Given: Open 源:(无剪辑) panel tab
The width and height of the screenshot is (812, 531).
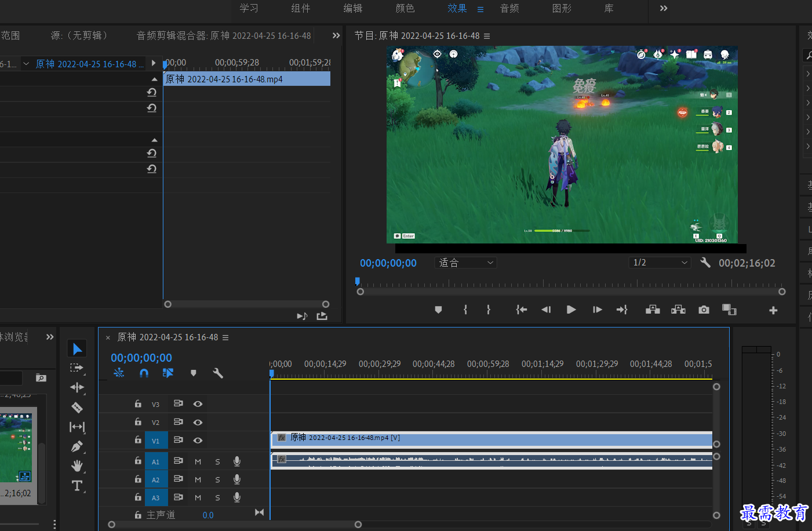Looking at the screenshot, I should [79, 35].
